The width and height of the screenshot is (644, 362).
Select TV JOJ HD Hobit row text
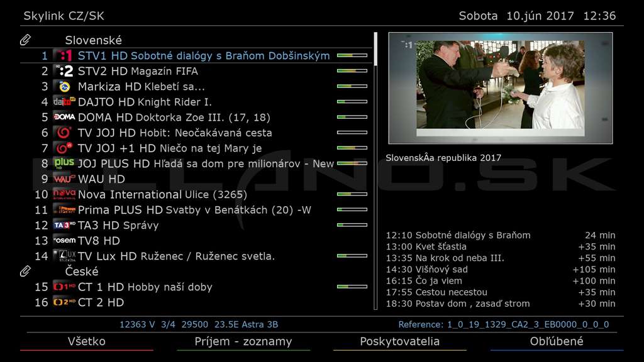pyautogui.click(x=175, y=133)
